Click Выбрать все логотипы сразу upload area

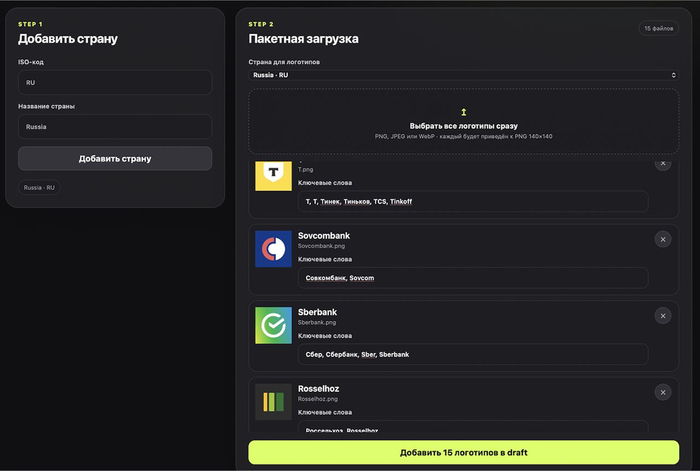tap(463, 121)
